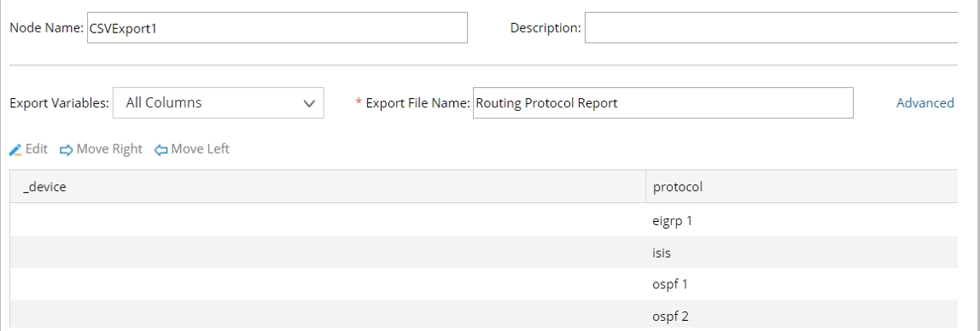Viewport: 980px width, 331px height.
Task: Click the Edit pencil icon
Action: [x=16, y=150]
